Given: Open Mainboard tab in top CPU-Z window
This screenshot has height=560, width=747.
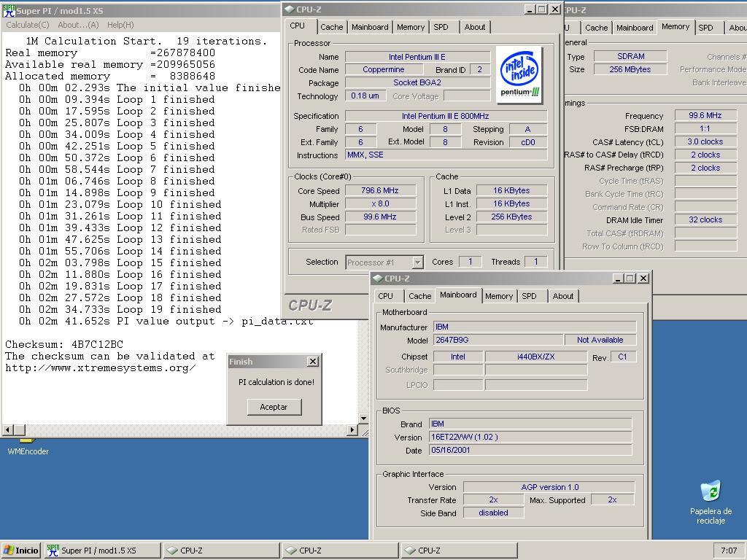Looking at the screenshot, I should (370, 27).
